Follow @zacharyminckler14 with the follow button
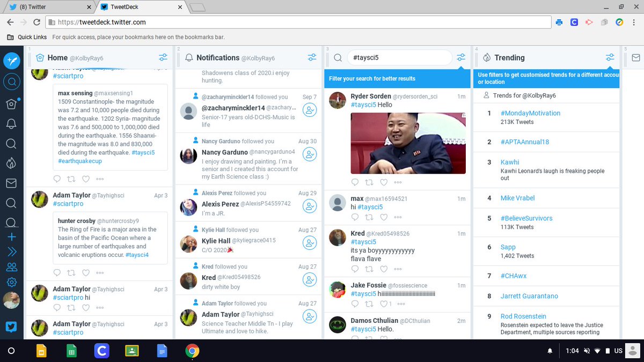The image size is (644, 362). point(310,110)
